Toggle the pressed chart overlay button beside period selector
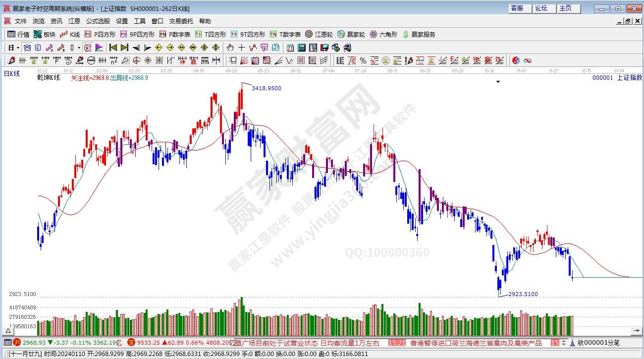The image size is (644, 359). click(x=27, y=48)
